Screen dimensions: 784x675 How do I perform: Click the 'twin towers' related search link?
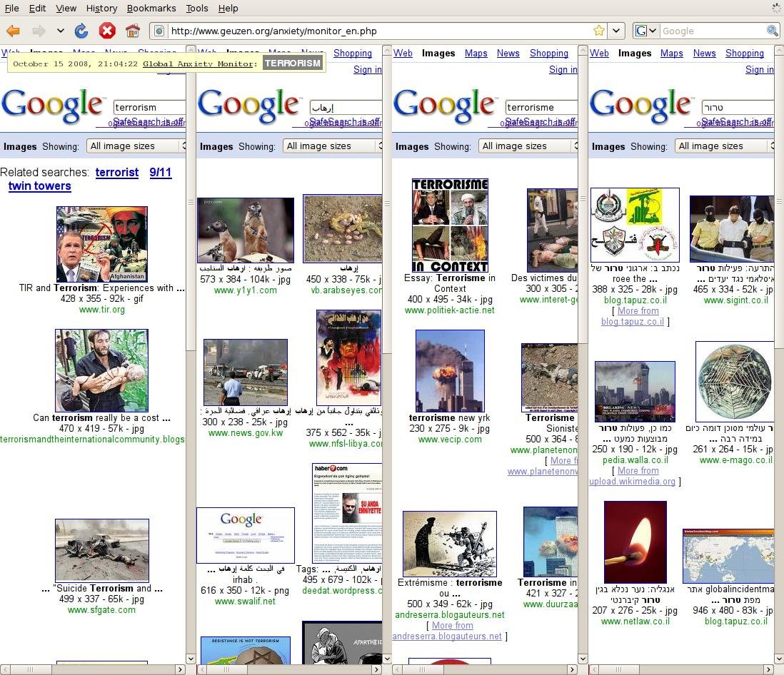tap(39, 186)
